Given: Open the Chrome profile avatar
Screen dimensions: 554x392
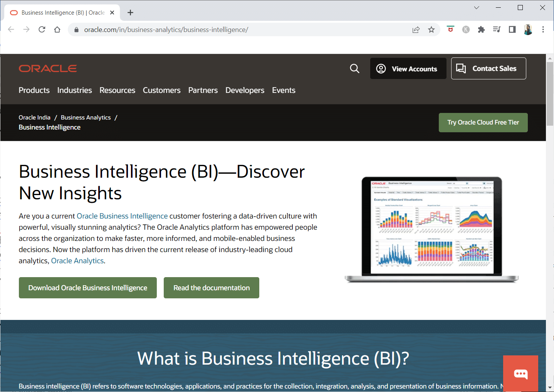Looking at the screenshot, I should coord(528,30).
